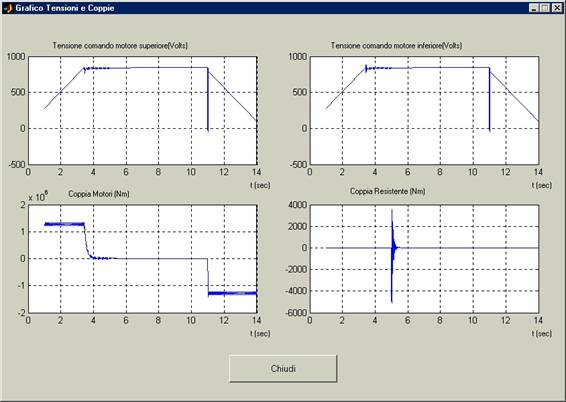566x402 pixels.
Task: Click the vertical drop in superiore voltage curve
Action: click(208, 99)
